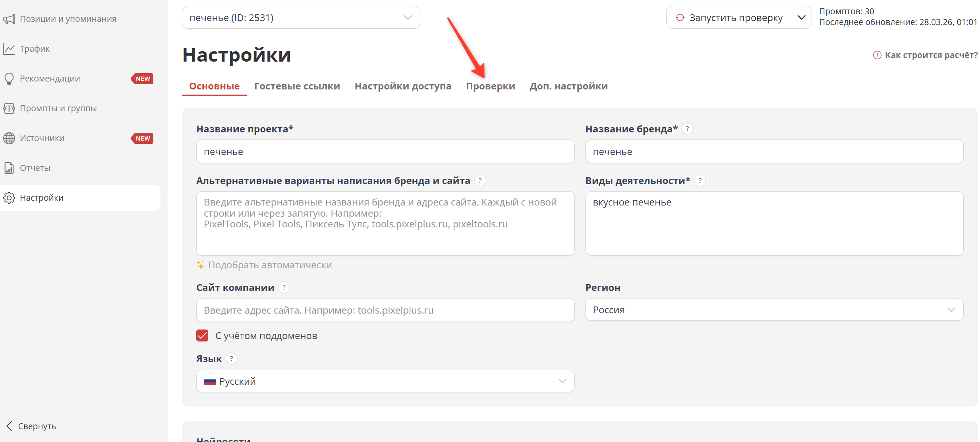Click the Сайт компании input field
The width and height of the screenshot is (980, 442).
385,310
